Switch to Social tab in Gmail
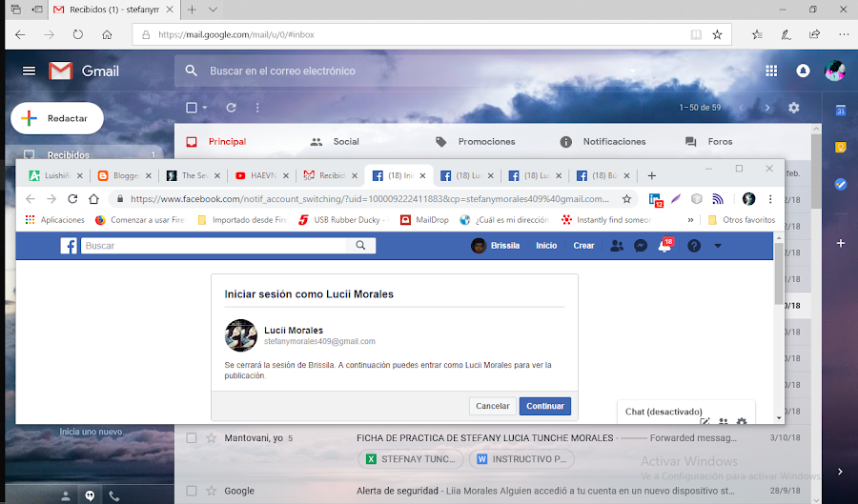Image resolution: width=858 pixels, height=504 pixels. (335, 142)
